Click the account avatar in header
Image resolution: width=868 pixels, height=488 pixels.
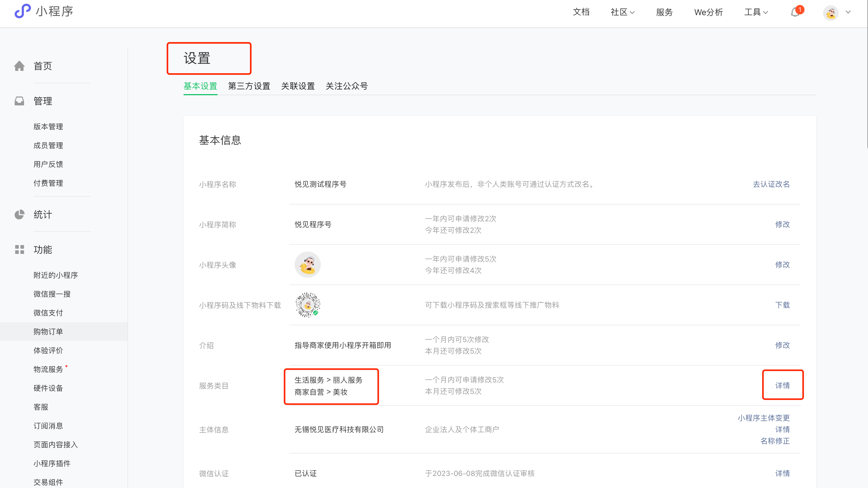[831, 13]
